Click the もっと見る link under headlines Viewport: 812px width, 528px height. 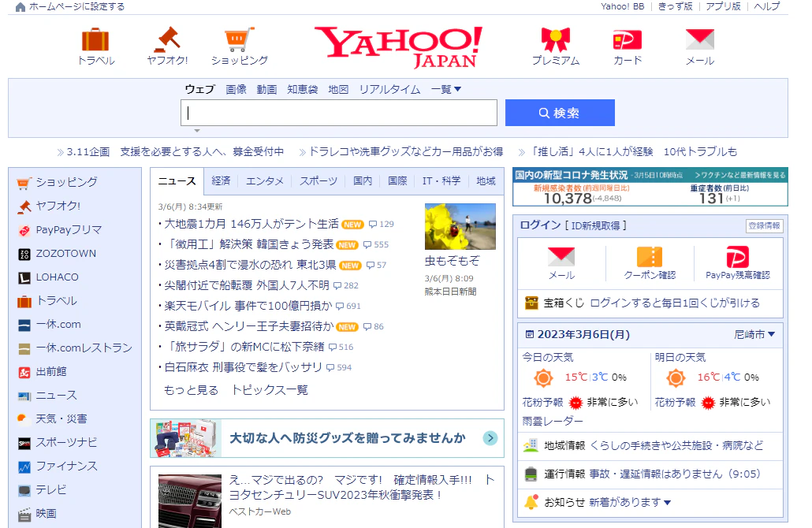click(x=191, y=390)
